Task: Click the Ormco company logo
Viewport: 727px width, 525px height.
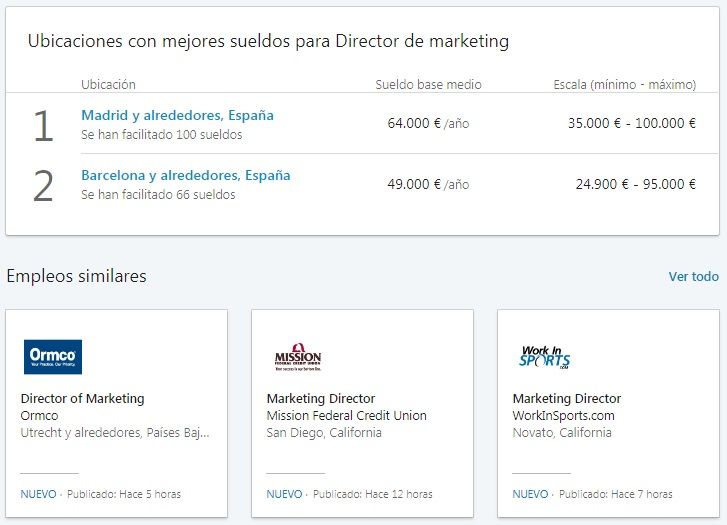Action: pos(53,357)
